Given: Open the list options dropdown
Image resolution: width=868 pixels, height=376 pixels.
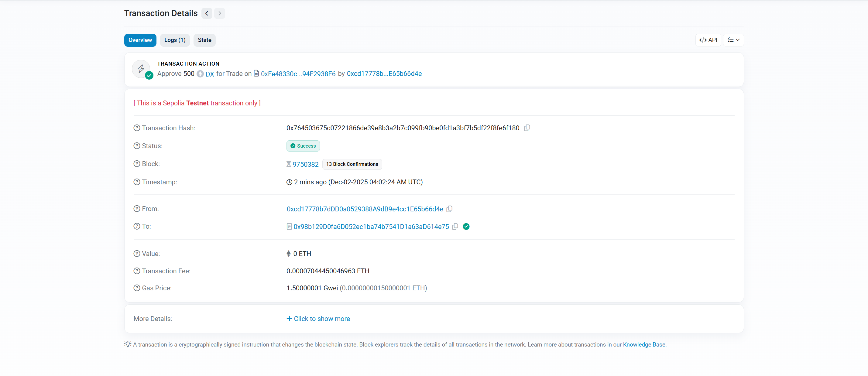Looking at the screenshot, I should tap(733, 40).
